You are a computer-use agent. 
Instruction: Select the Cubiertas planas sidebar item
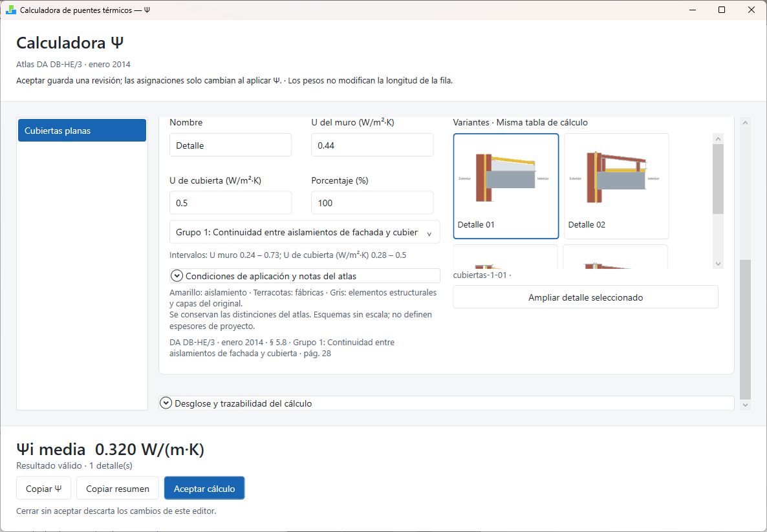click(x=82, y=131)
